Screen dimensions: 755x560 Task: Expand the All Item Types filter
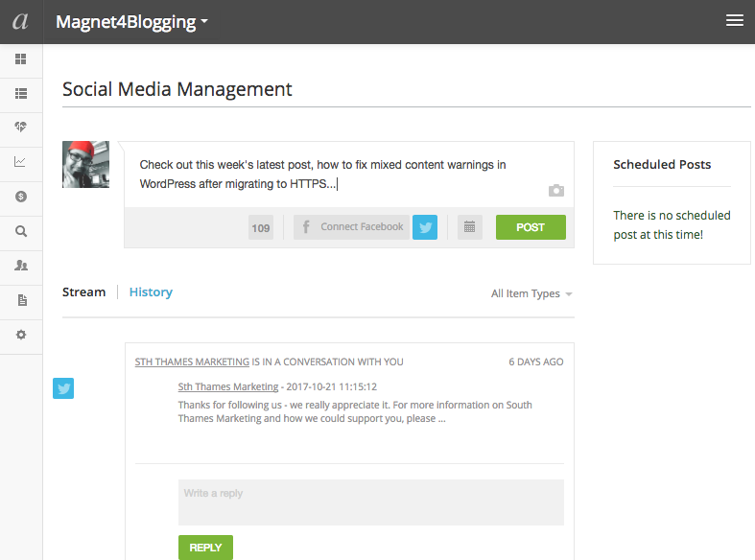[x=531, y=293]
